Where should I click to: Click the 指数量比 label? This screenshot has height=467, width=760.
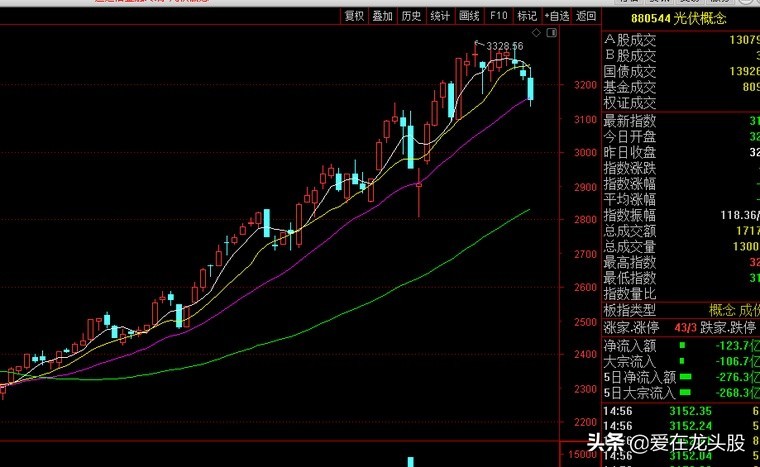(629, 293)
